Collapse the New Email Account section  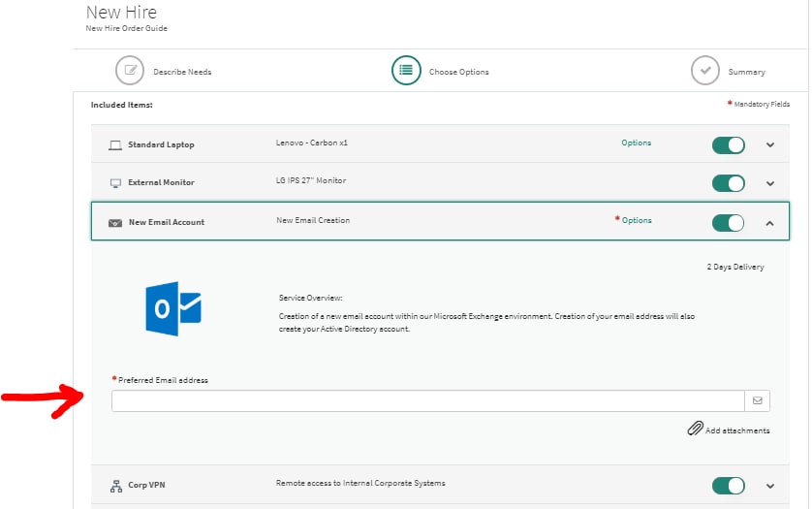770,223
